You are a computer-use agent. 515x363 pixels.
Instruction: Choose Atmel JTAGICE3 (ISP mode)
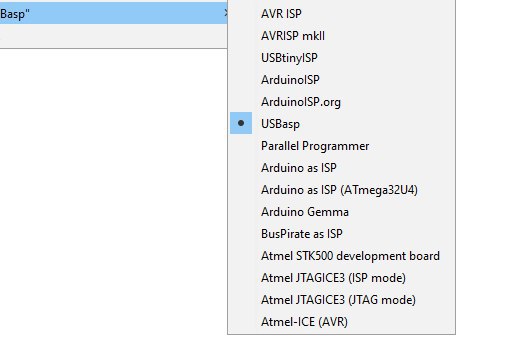click(341, 278)
